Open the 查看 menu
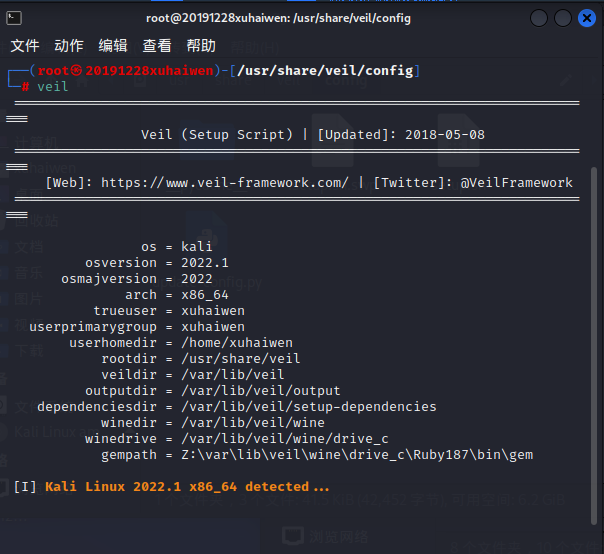 tap(157, 46)
